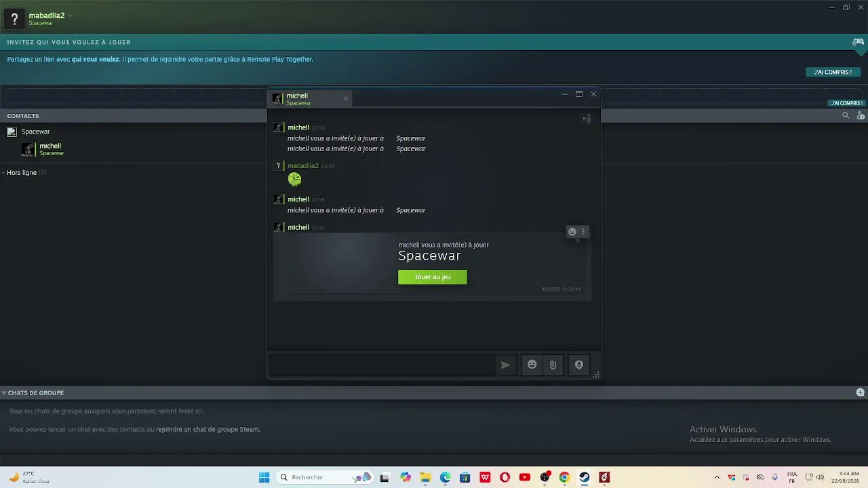Open the Remote Play controller icon

point(858,42)
